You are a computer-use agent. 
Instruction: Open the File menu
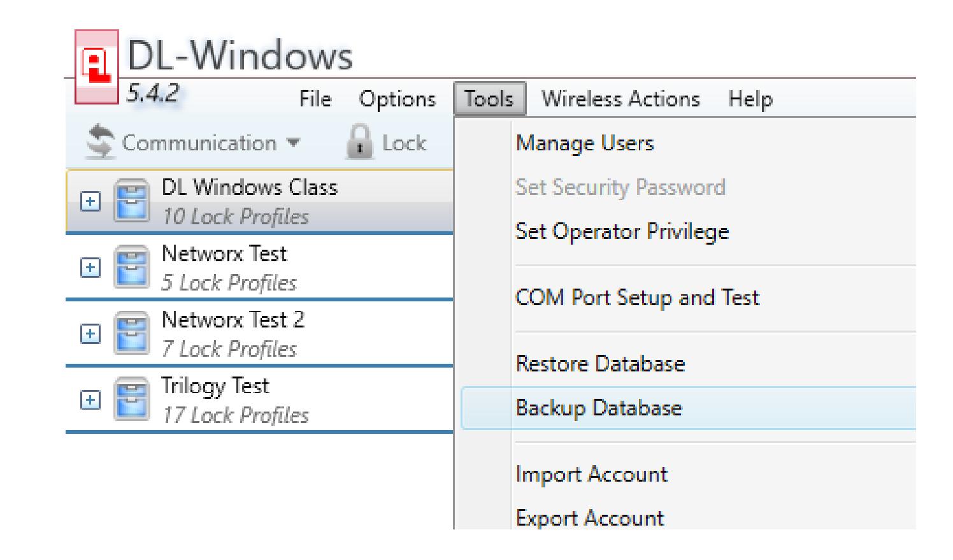click(315, 99)
